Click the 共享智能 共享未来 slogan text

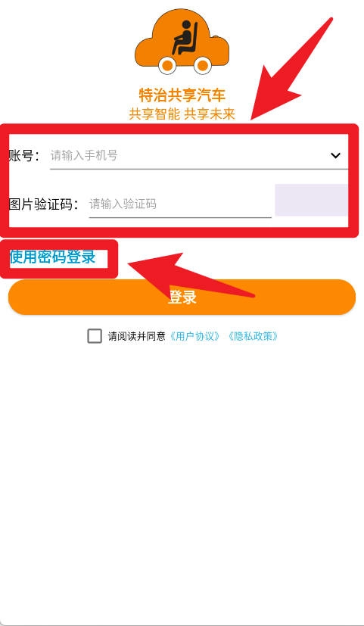182,114
